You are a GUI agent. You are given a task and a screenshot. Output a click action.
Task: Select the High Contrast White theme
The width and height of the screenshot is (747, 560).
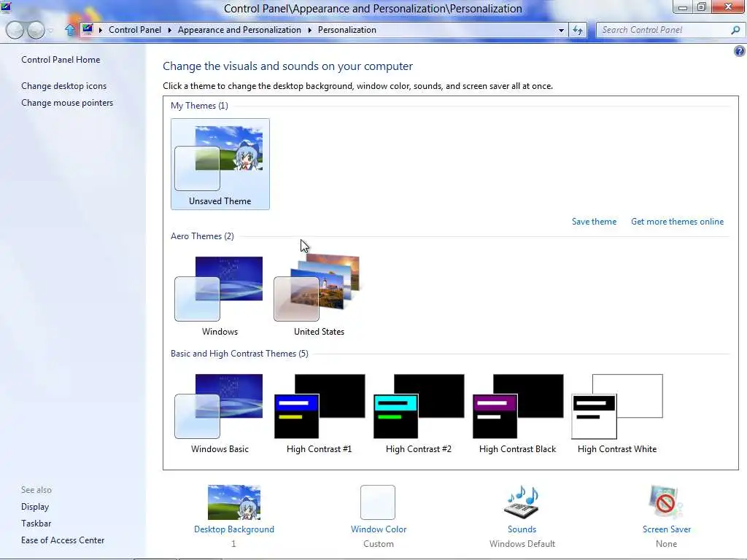617,413
